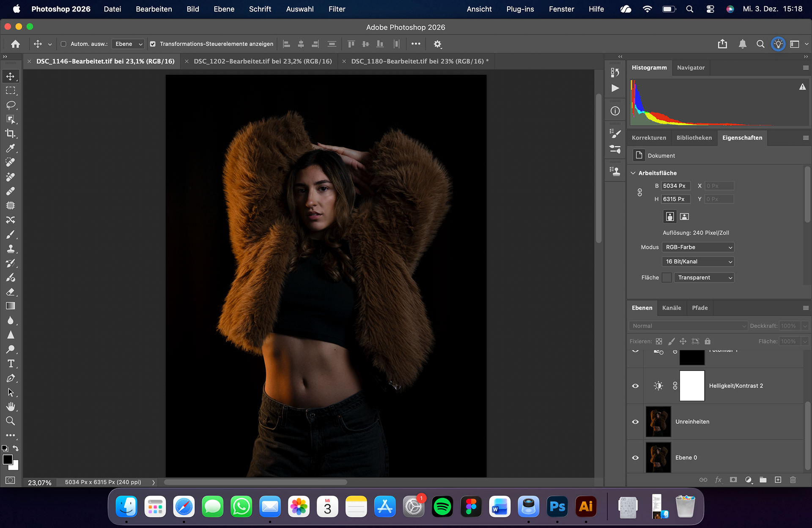Select the Lasso tool
Viewport: 812px width, 528px height.
pyautogui.click(x=11, y=105)
